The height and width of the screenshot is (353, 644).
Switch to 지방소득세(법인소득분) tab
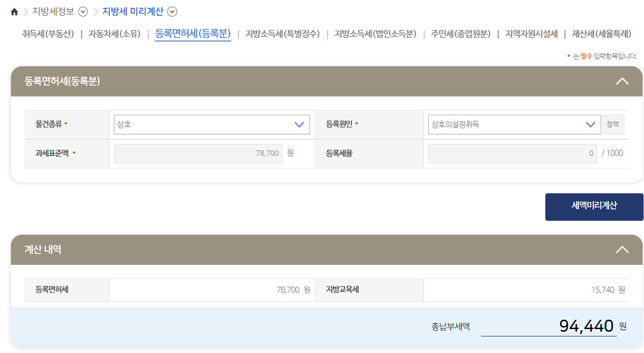click(375, 34)
